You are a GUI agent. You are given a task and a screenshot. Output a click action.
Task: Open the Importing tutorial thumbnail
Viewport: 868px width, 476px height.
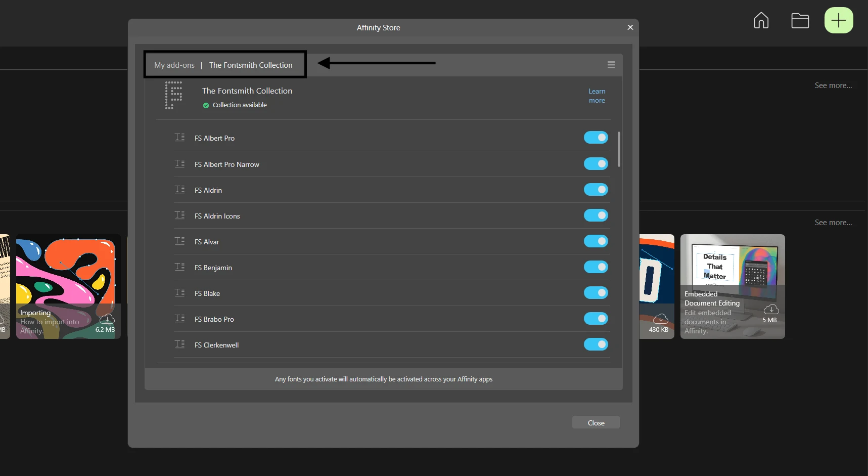click(66, 273)
